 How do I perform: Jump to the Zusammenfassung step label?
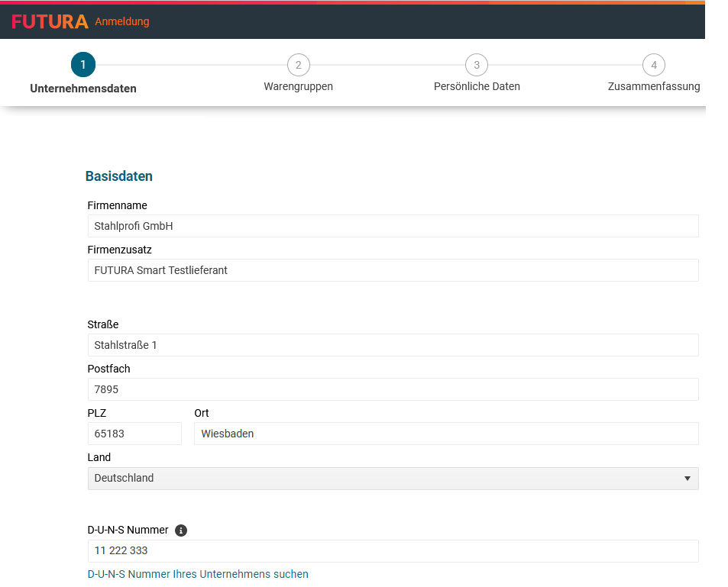pyautogui.click(x=654, y=86)
